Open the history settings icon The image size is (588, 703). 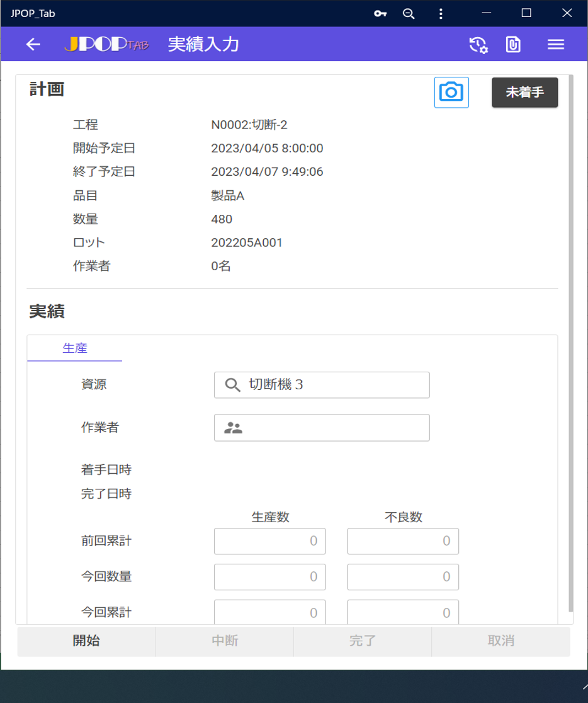pyautogui.click(x=478, y=44)
